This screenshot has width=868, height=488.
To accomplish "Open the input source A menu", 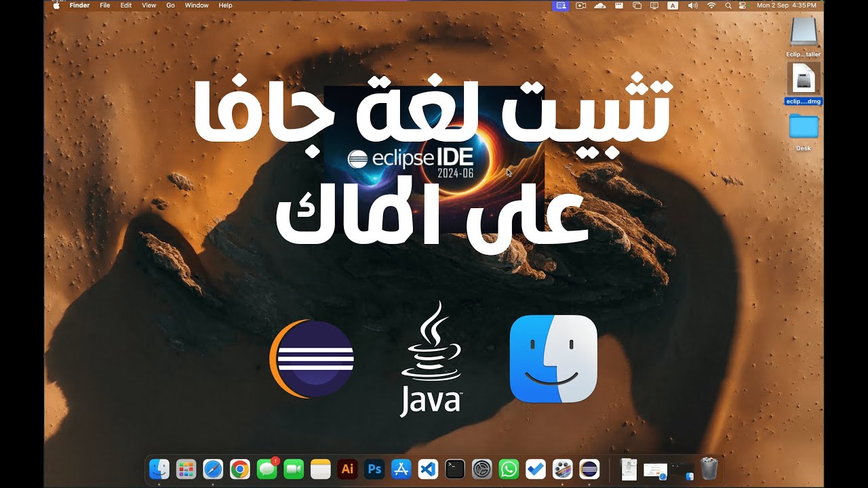I will [673, 5].
